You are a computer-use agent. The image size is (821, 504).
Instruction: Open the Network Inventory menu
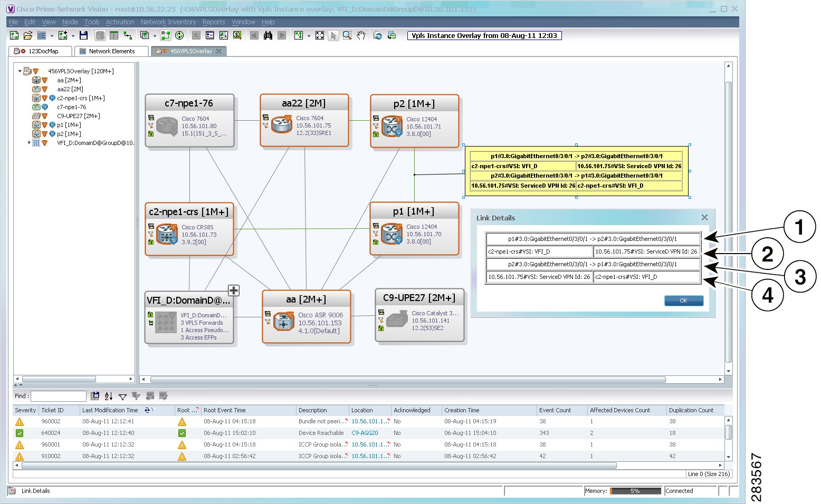pos(168,22)
